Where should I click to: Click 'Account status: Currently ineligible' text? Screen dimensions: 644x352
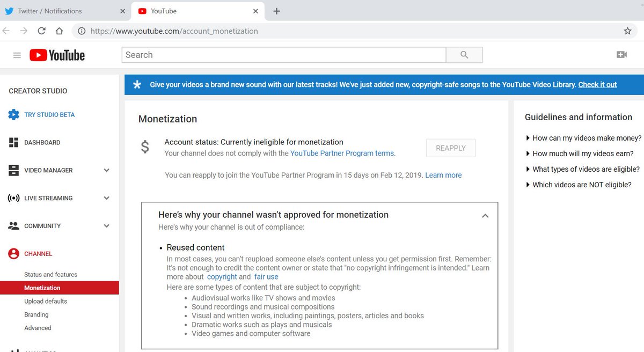pos(254,142)
